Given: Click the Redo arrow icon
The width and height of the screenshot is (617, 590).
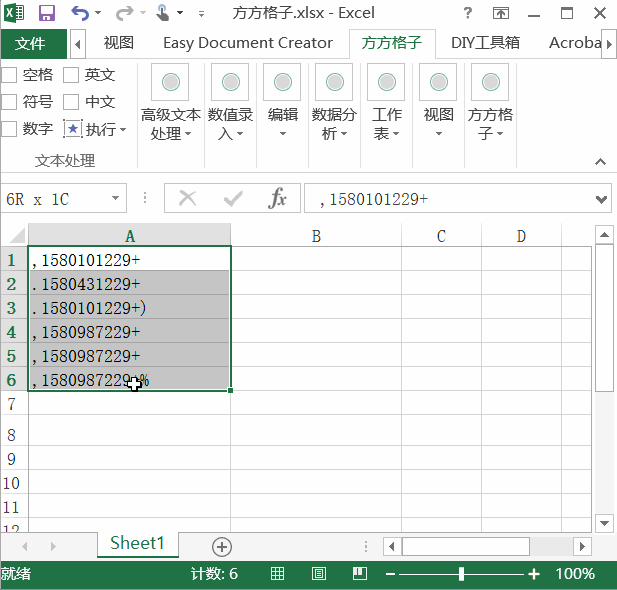Looking at the screenshot, I should [x=124, y=13].
